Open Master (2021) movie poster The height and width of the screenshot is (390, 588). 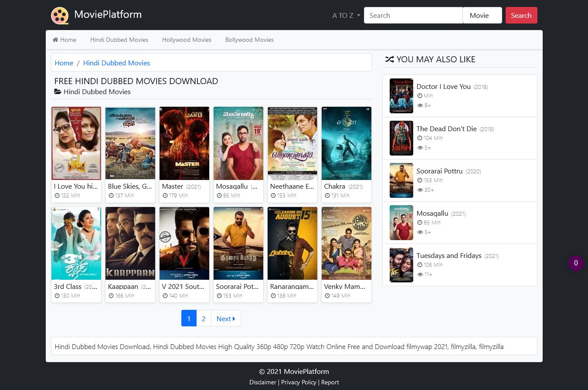point(184,143)
